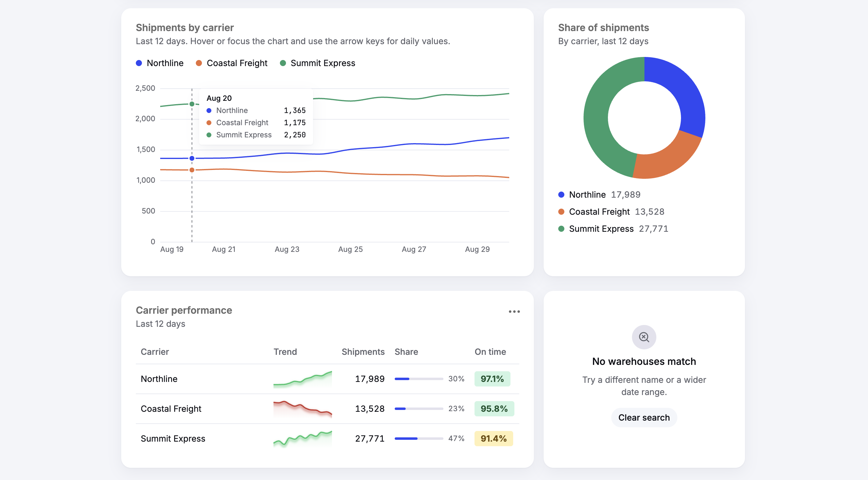
Task: Toggle Summit Express series in chart legend
Action: point(317,63)
